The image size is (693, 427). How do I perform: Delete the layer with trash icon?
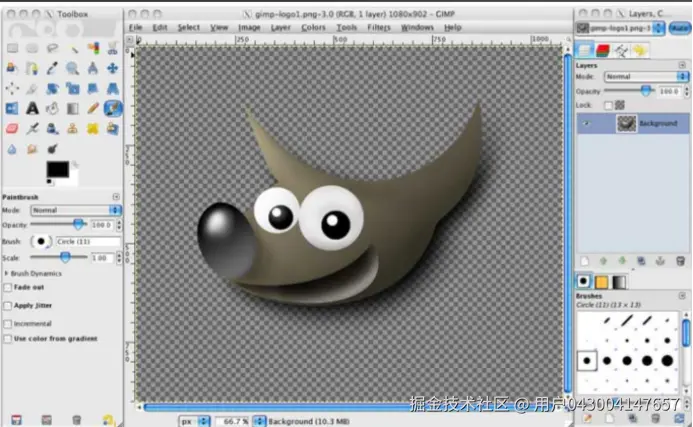681,261
